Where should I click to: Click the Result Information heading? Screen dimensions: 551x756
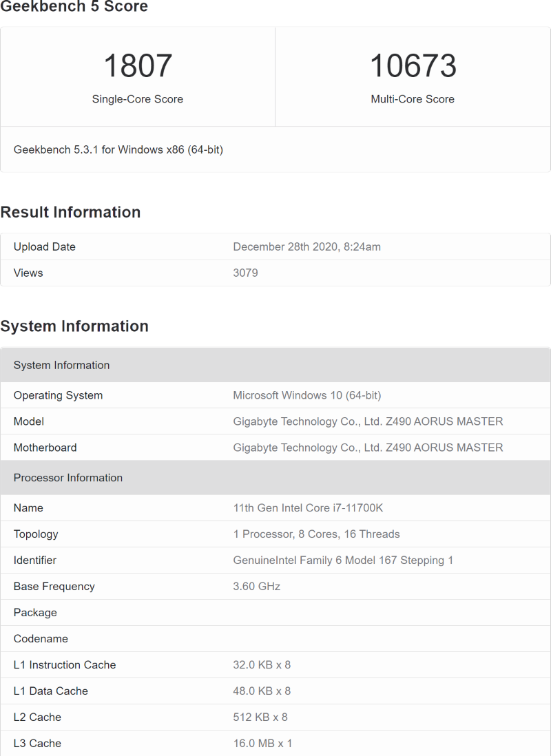tap(70, 212)
